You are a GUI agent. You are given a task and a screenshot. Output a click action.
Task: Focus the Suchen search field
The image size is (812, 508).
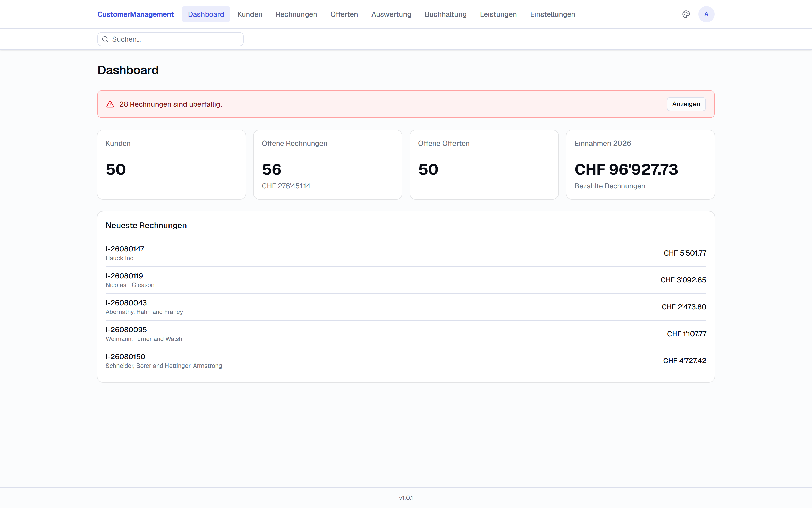point(171,39)
